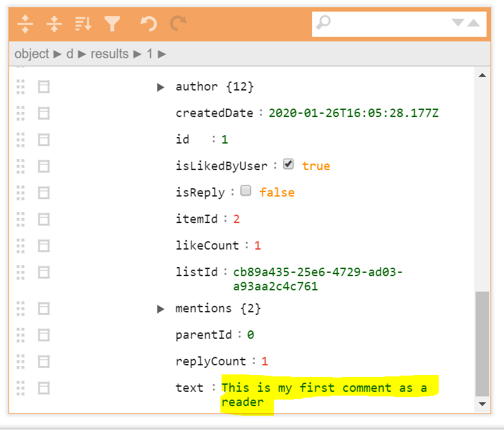
Task: Open the action menu box beside createdDate
Action: pyautogui.click(x=43, y=113)
